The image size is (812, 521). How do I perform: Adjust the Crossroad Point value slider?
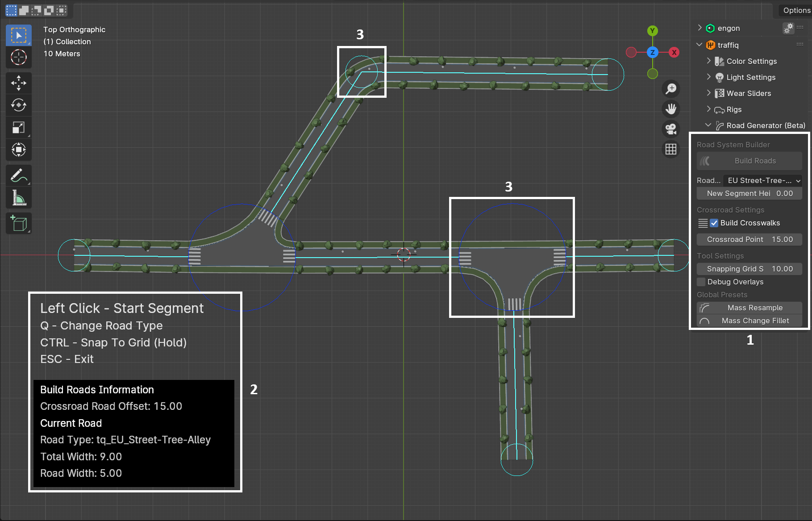[x=749, y=239]
